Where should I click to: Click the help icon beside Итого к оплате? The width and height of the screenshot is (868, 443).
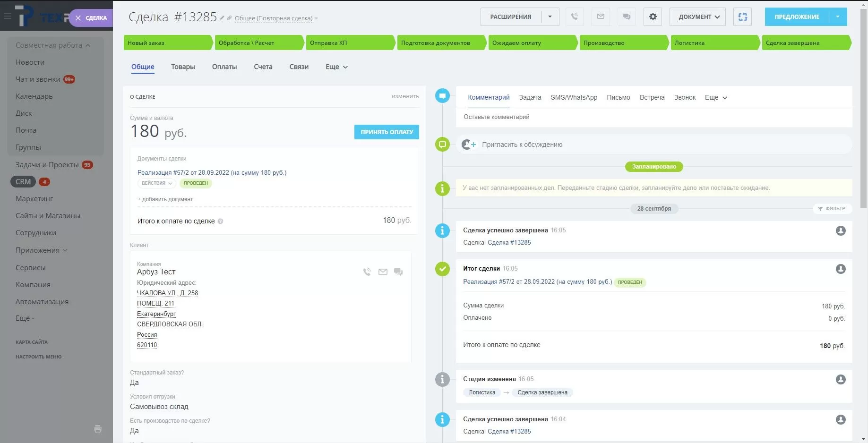(x=221, y=221)
